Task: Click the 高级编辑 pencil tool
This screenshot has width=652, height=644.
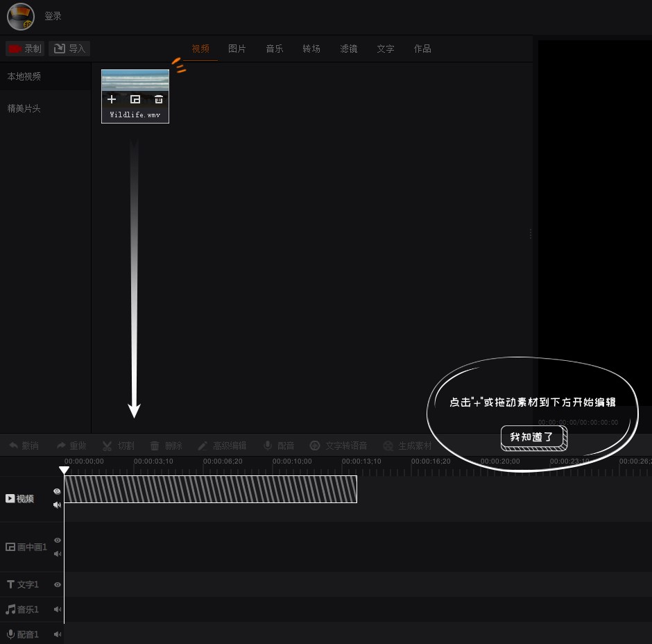Action: coord(222,446)
